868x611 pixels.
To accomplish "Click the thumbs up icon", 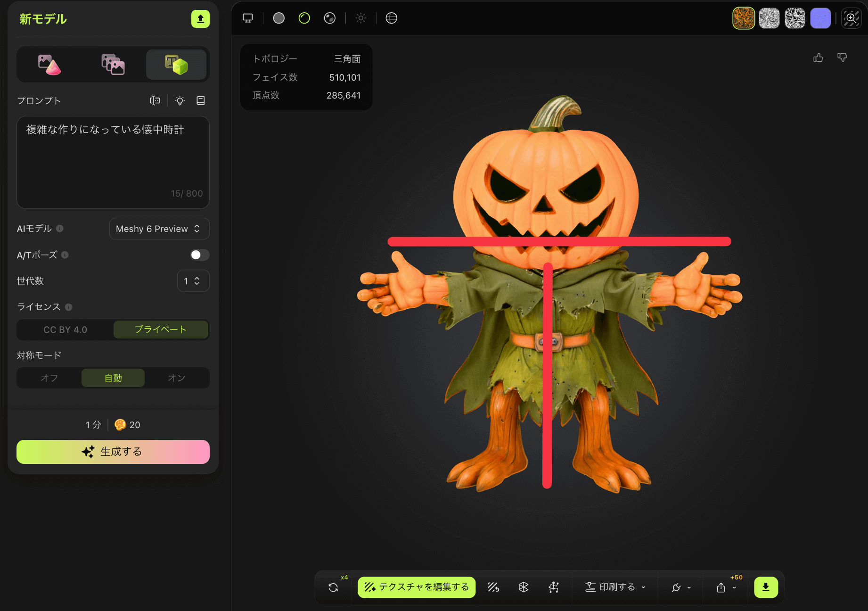I will tap(818, 58).
